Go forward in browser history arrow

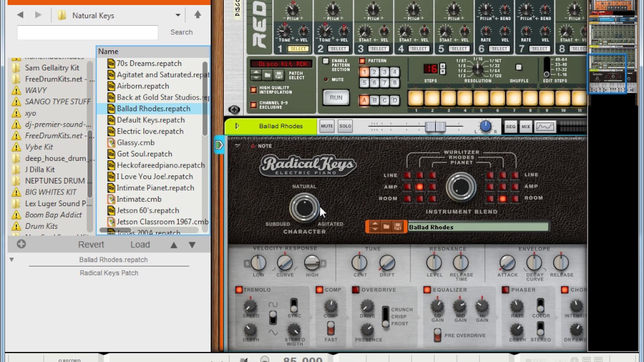tap(38, 15)
